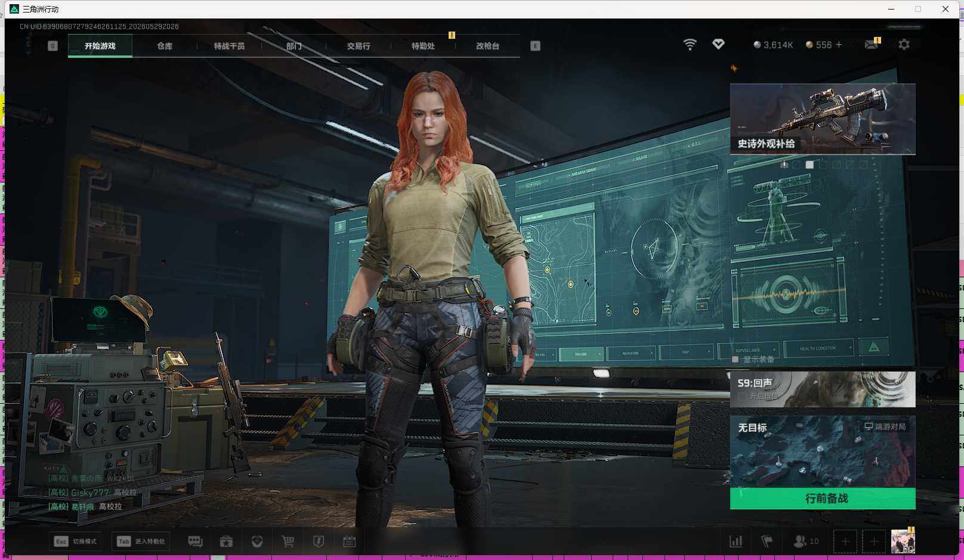The image size is (964, 560).
Task: Open the lightning shield icon
Action: point(319,542)
